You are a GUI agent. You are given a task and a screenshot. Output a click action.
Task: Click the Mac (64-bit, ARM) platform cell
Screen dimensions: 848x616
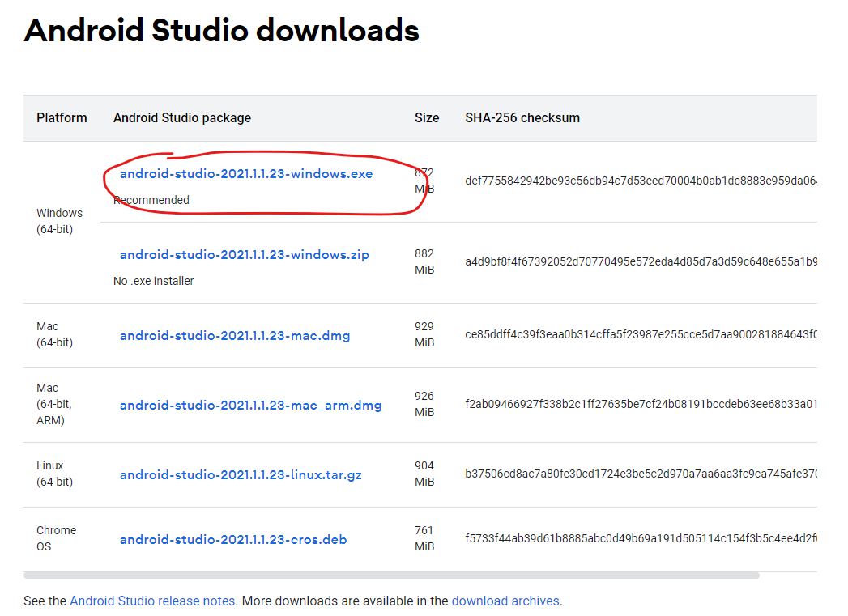point(54,404)
